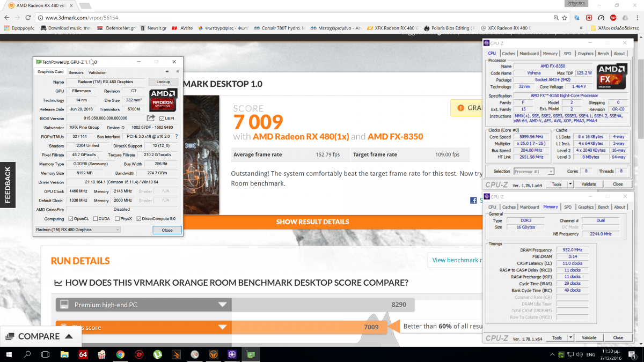
Task: Open GPU-Z taskbar icon
Action: (251, 354)
